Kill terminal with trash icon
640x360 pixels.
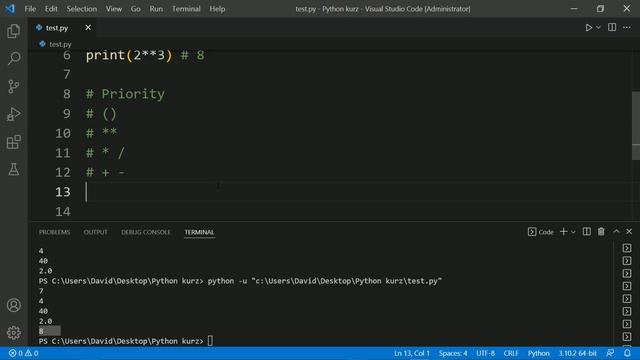(601, 231)
